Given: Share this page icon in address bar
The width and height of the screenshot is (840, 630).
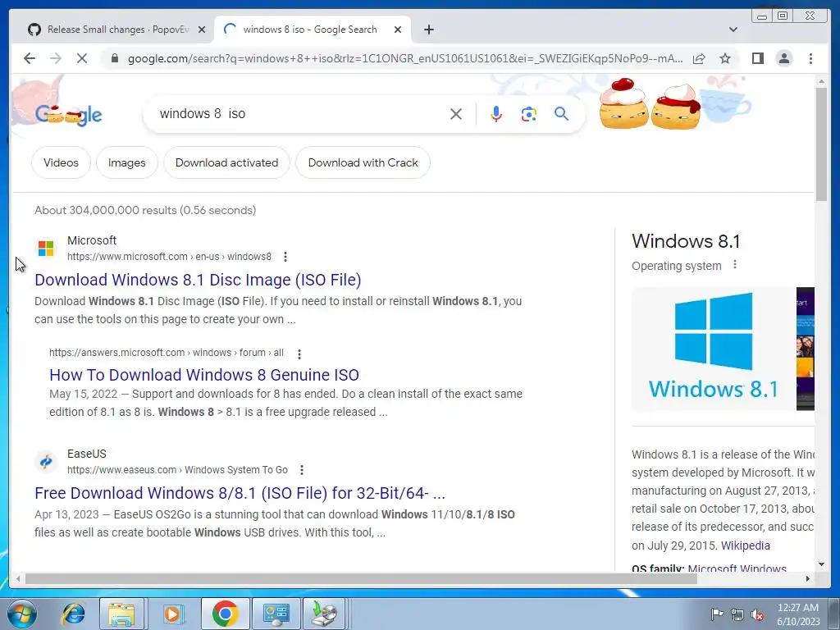Looking at the screenshot, I should tap(699, 58).
